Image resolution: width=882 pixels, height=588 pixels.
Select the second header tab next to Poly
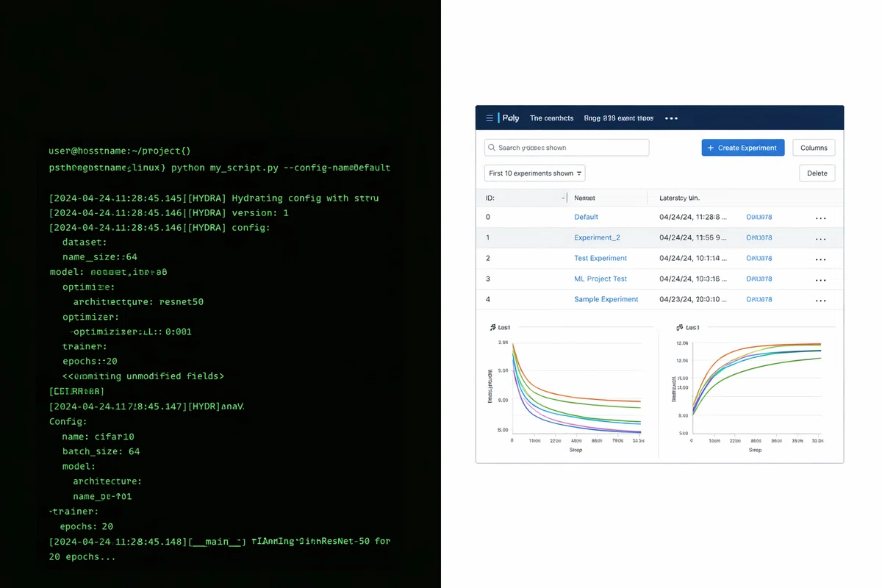coord(551,118)
